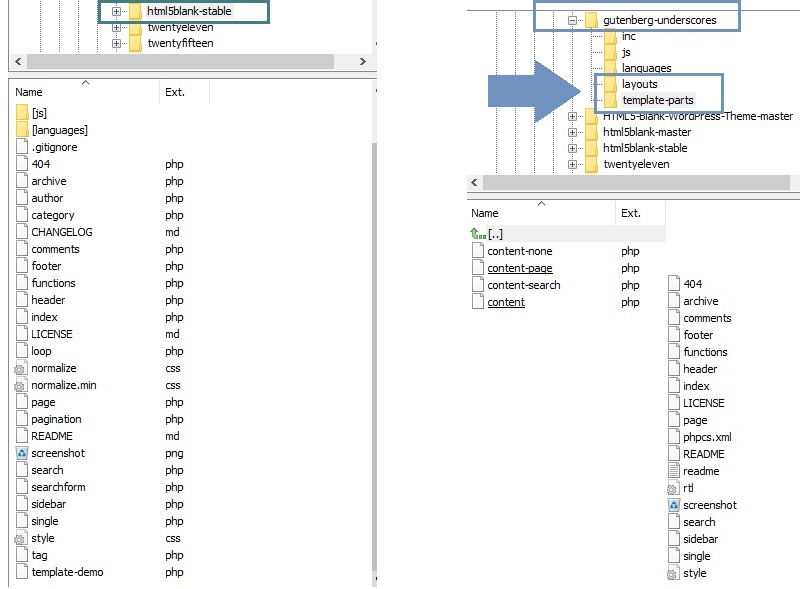The height and width of the screenshot is (589, 800).
Task: Select the loop file
Action: point(41,351)
